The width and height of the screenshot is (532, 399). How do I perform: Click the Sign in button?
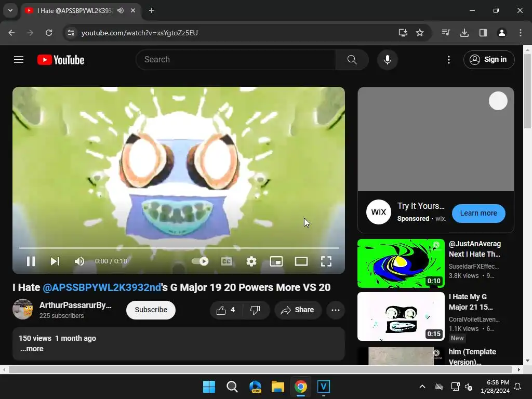488,60
